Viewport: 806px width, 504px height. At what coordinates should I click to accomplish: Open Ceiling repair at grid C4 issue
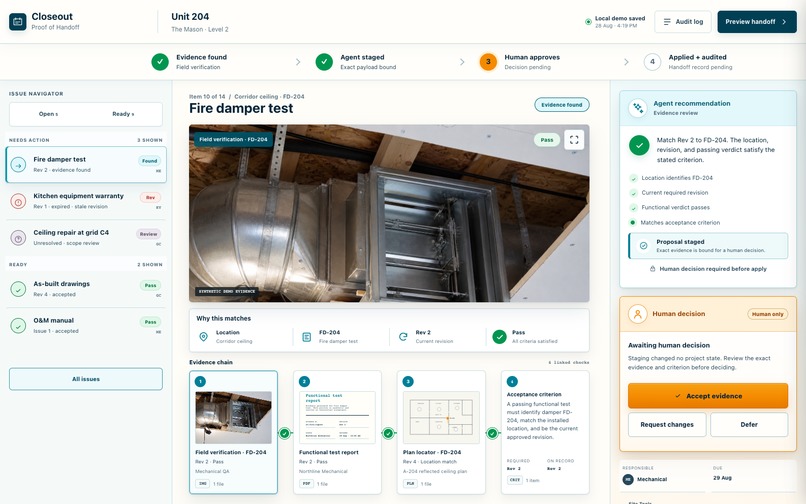point(86,238)
